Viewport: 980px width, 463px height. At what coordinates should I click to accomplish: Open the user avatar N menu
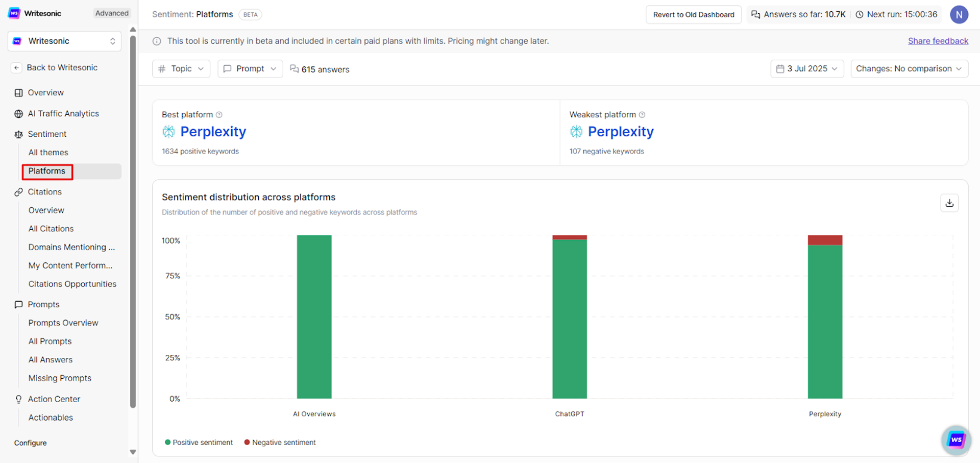point(959,14)
